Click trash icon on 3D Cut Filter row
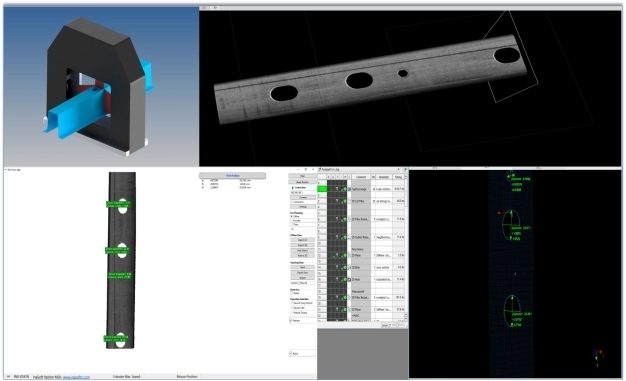Image resolution: width=626 pixels, height=381 pixels. coord(337,201)
